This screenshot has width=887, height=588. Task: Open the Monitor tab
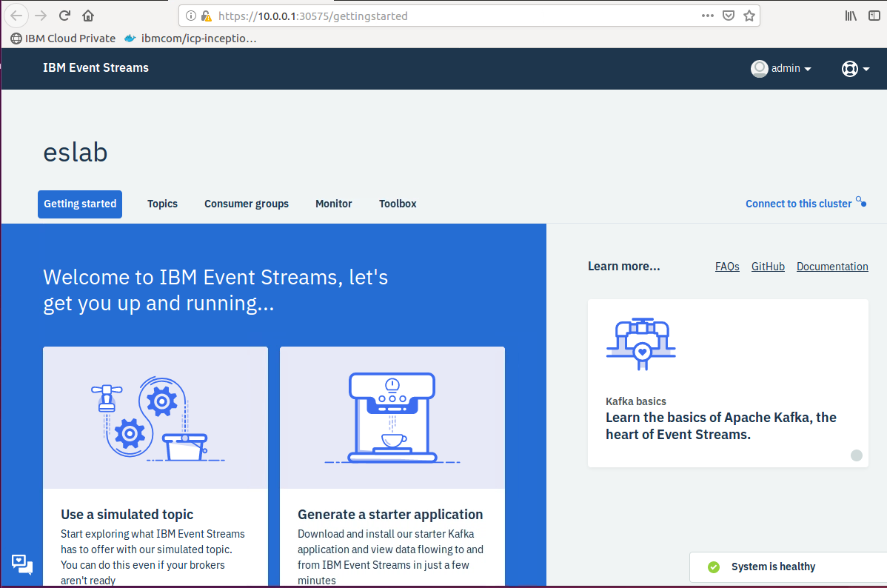334,204
